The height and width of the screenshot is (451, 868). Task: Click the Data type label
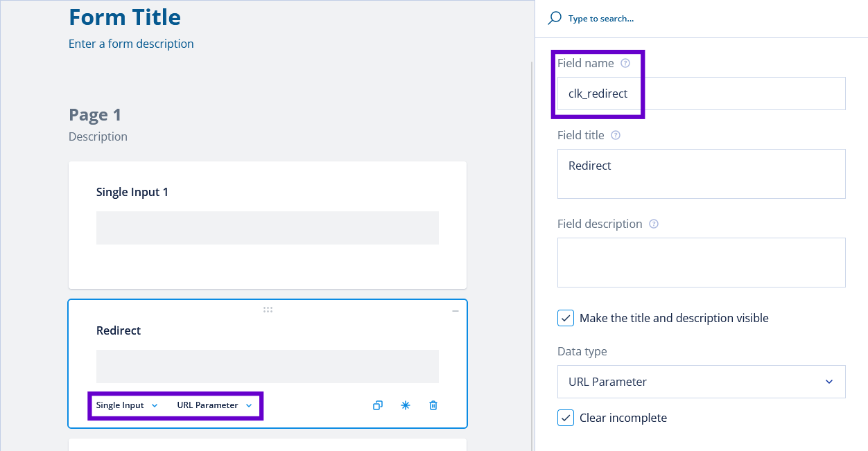(582, 351)
